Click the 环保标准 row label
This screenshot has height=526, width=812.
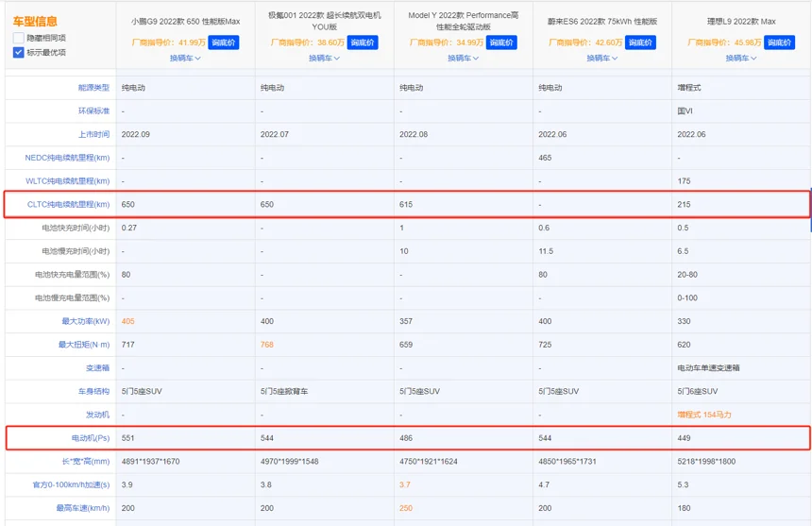(x=93, y=110)
